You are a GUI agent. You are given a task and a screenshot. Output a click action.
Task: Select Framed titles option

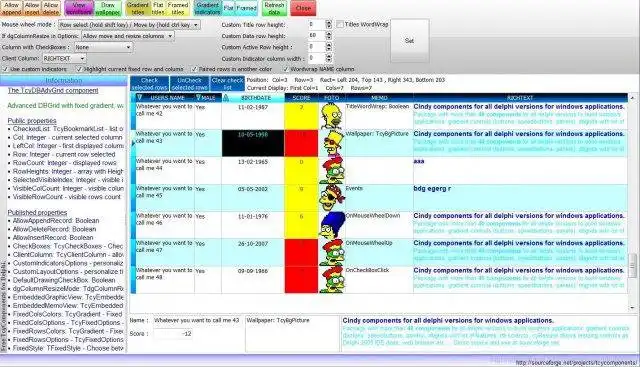pos(178,8)
